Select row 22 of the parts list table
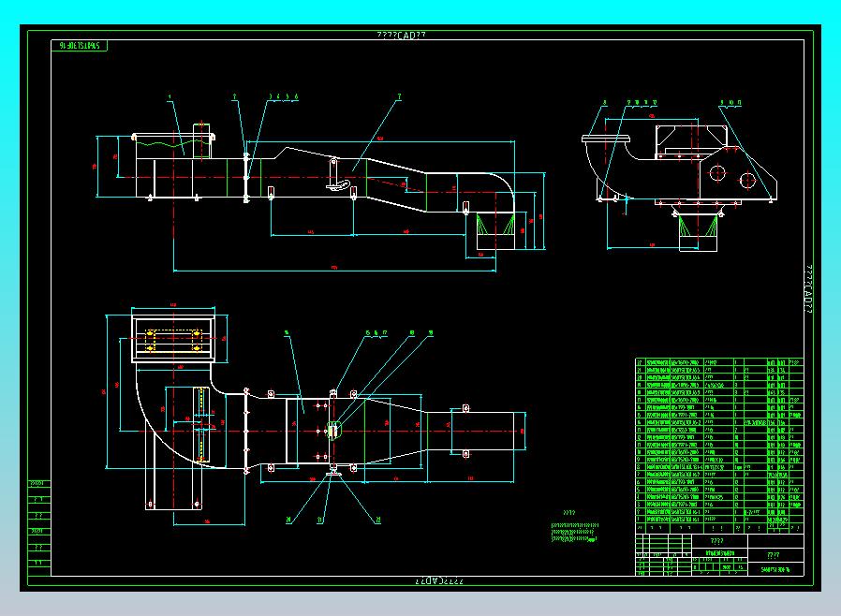The height and width of the screenshot is (616, 841). [719, 362]
